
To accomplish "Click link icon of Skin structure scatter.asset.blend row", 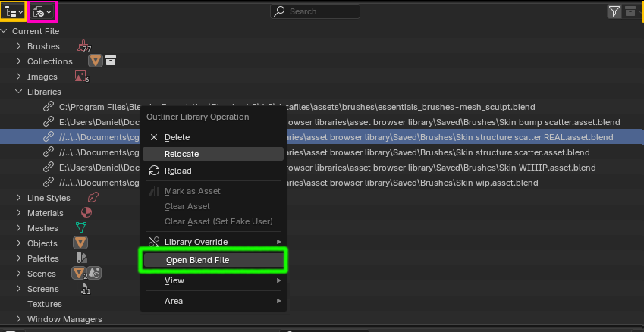I will 49,152.
